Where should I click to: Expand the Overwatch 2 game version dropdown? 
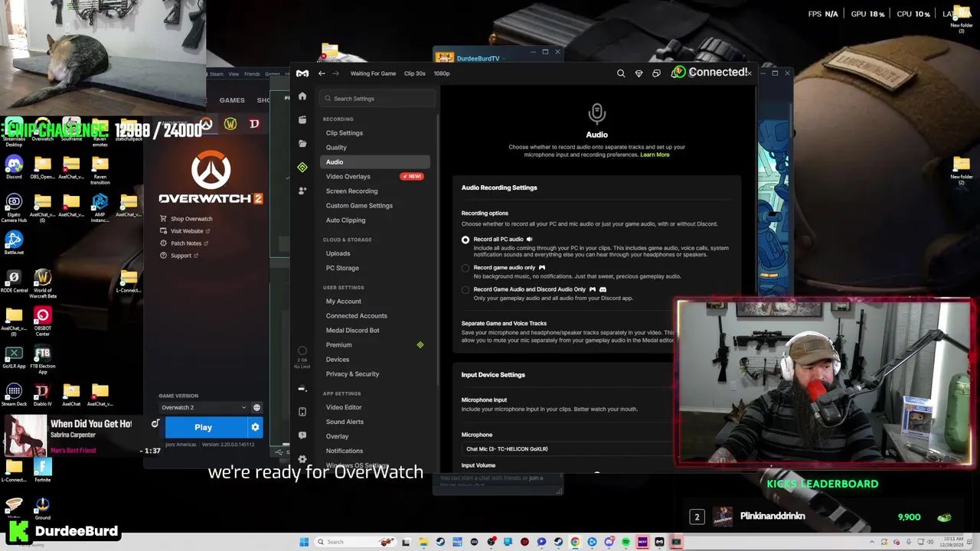coord(203,408)
